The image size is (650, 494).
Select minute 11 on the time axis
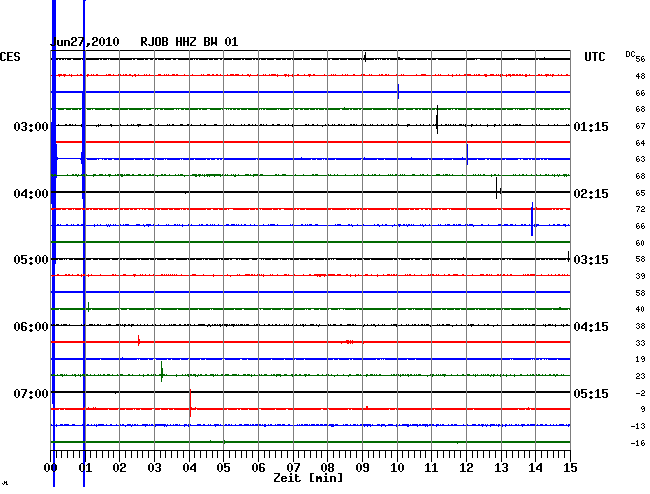pos(431,468)
